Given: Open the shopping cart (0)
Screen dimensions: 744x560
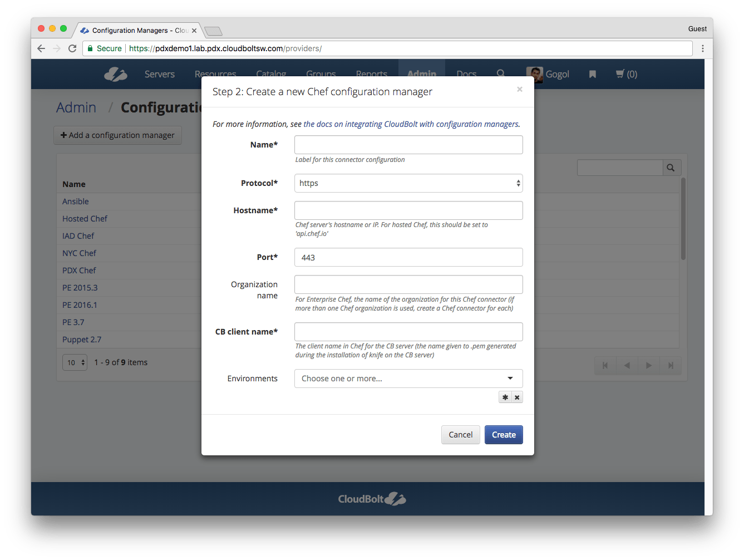Looking at the screenshot, I should (627, 74).
